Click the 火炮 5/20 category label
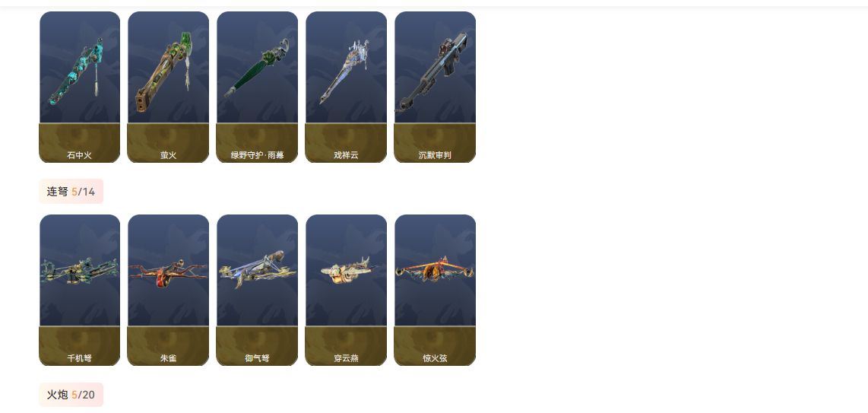 [x=71, y=395]
